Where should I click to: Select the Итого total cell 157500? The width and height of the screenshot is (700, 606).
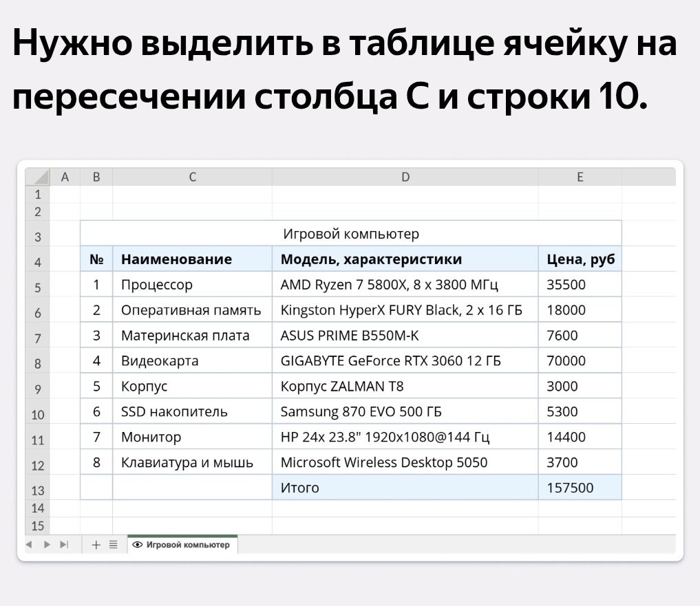click(x=580, y=487)
